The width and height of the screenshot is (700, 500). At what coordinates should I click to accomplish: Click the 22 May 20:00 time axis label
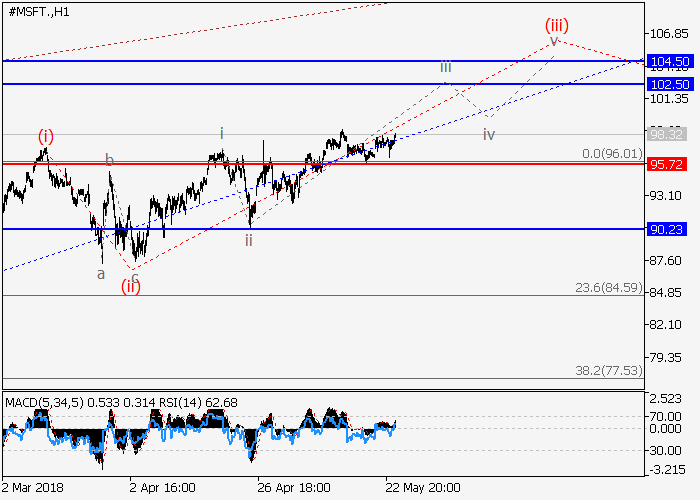point(424,488)
